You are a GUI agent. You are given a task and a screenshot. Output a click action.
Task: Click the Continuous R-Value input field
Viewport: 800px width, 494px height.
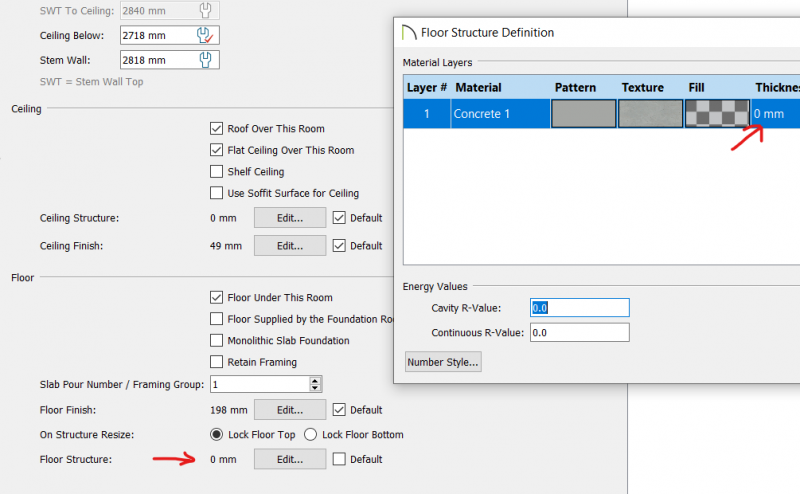pyautogui.click(x=580, y=333)
